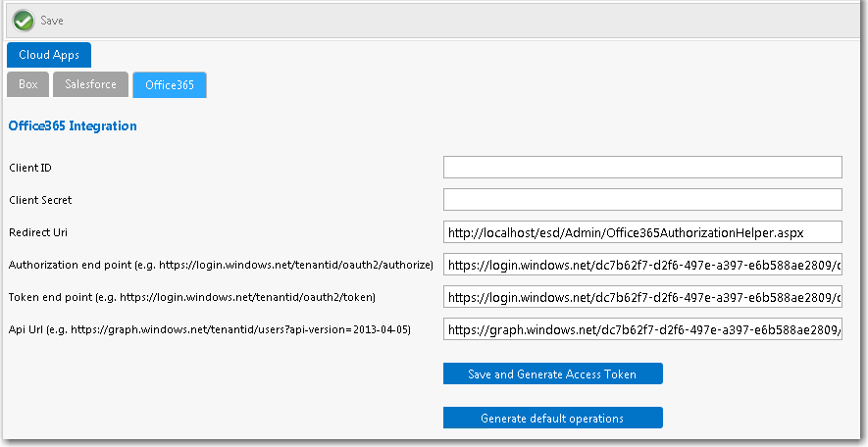Open the Cloud Apps tab
Image resolution: width=868 pixels, height=447 pixels.
49,55
